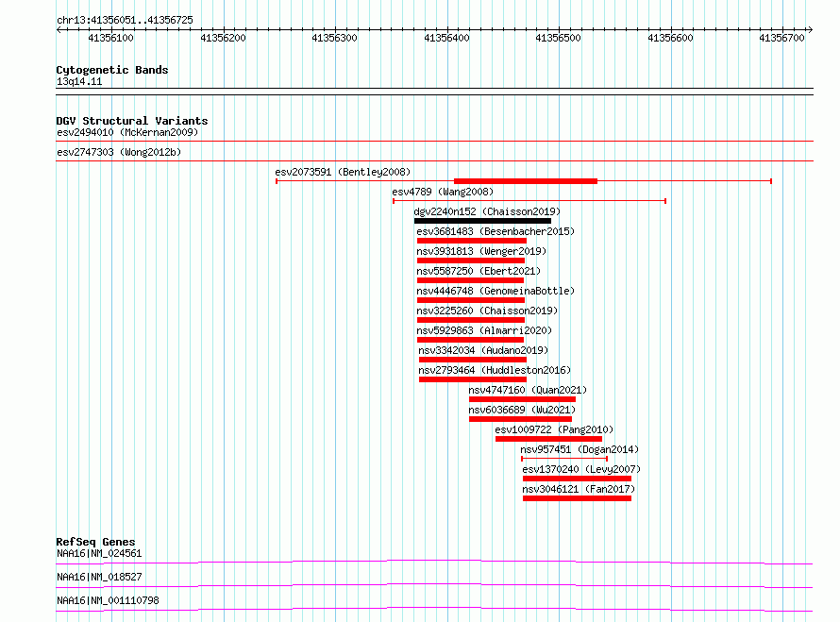The height and width of the screenshot is (622, 840).
Task: Open nsv3046121 (Fan2017) variant label
Action: (x=579, y=489)
